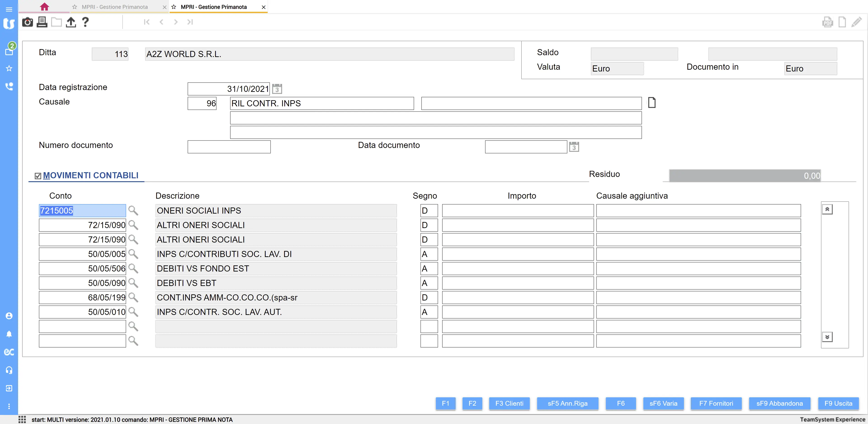This screenshot has height=424, width=868.
Task: Click the document icon beside Causale
Action: coord(652,102)
